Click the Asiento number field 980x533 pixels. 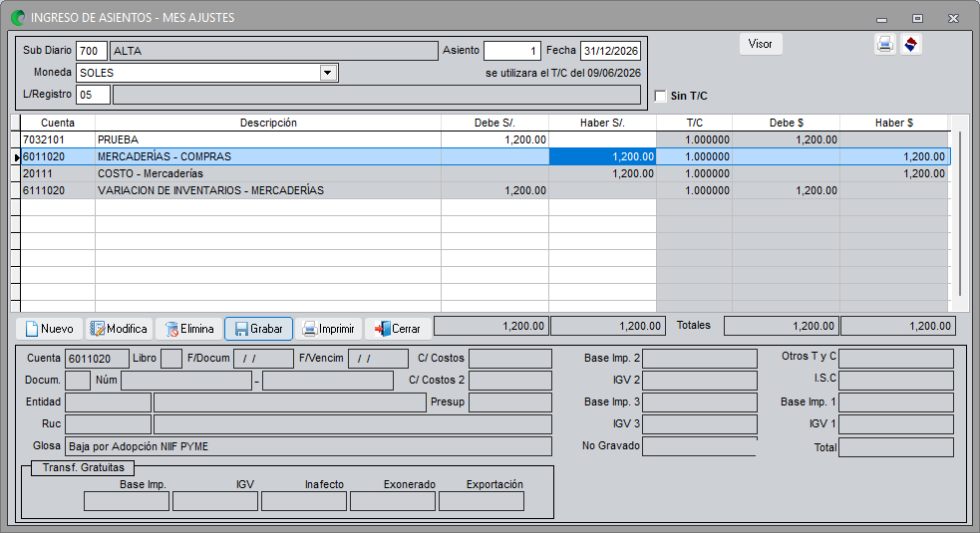click(x=511, y=51)
